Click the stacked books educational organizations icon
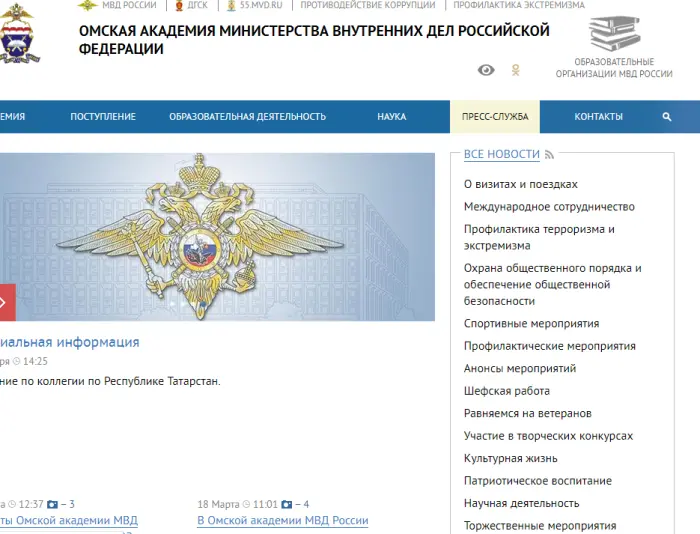 coord(614,35)
